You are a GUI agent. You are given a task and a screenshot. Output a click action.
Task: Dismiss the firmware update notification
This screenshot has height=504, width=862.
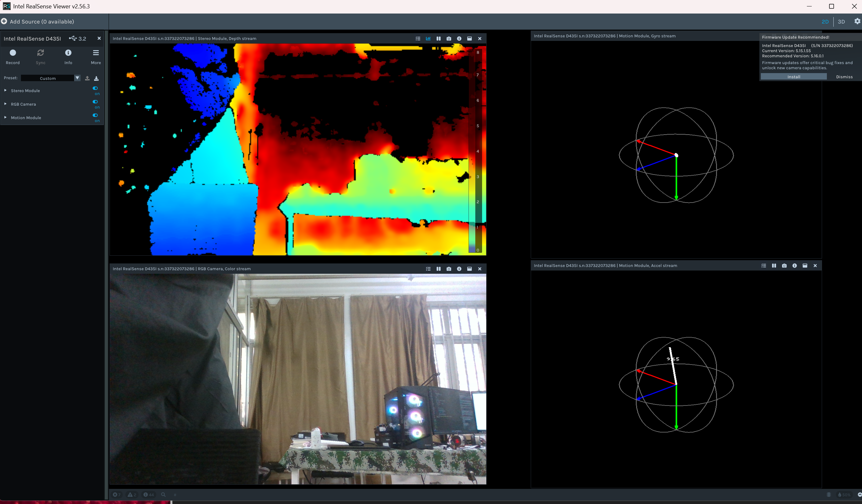844,77
